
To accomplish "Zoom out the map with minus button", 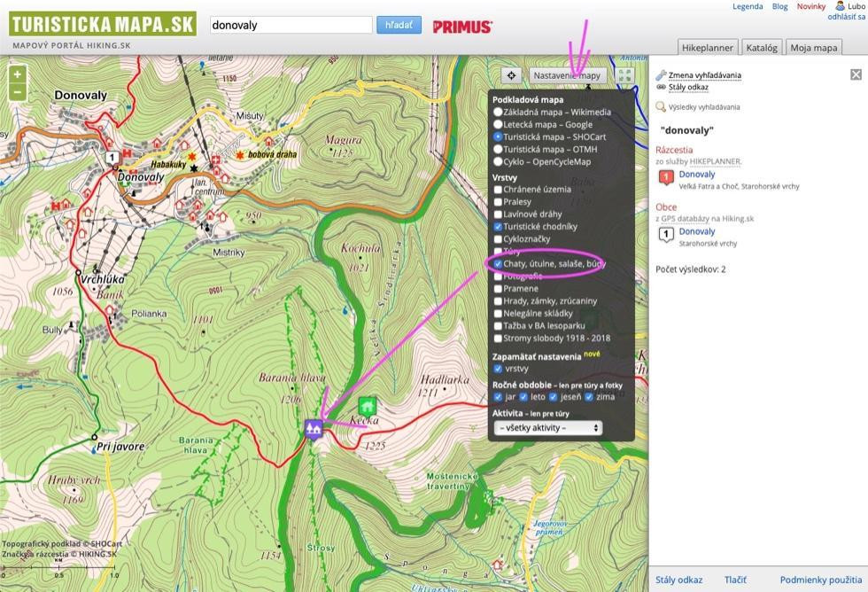I will tap(17, 91).
